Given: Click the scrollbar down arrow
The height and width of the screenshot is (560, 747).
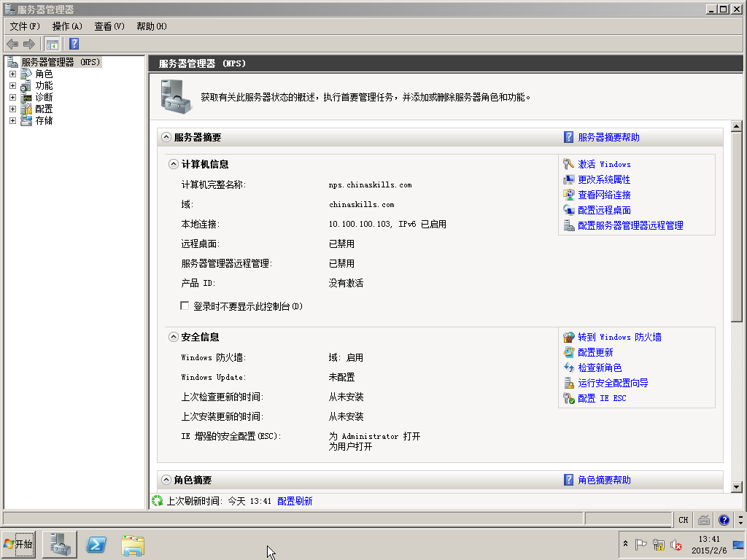Looking at the screenshot, I should pyautogui.click(x=737, y=486).
